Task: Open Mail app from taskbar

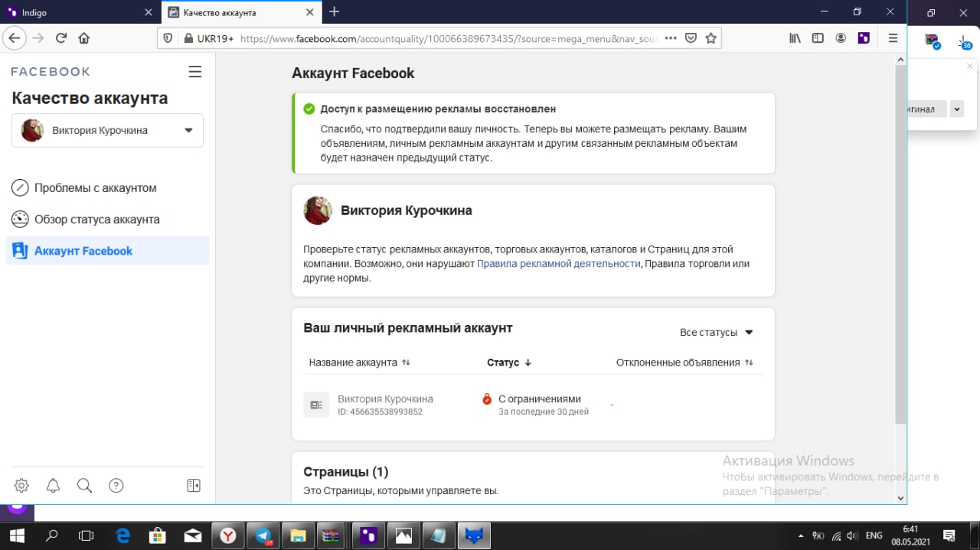Action: pos(193,535)
